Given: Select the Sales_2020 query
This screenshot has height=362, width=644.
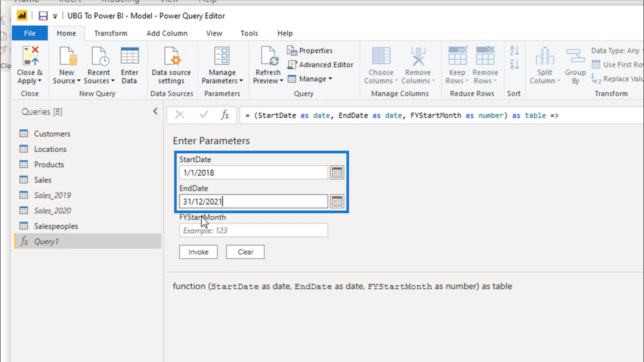Looking at the screenshot, I should tap(88, 210).
